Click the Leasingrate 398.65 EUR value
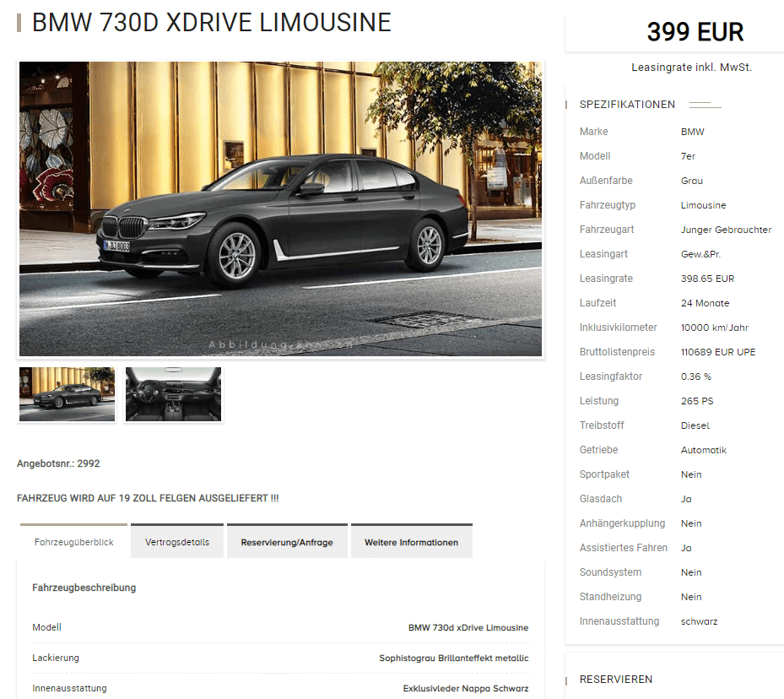Viewport: 784px width, 699px height. point(707,279)
